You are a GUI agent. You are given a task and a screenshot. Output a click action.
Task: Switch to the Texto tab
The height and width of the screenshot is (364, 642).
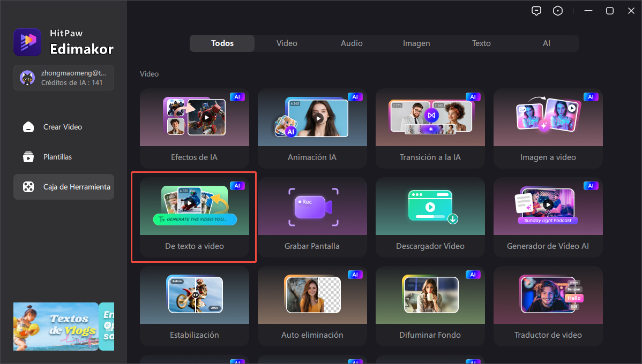(x=481, y=43)
